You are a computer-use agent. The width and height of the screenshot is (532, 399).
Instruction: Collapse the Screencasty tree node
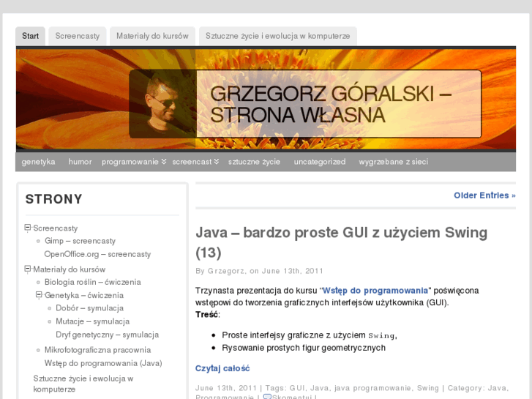click(28, 228)
